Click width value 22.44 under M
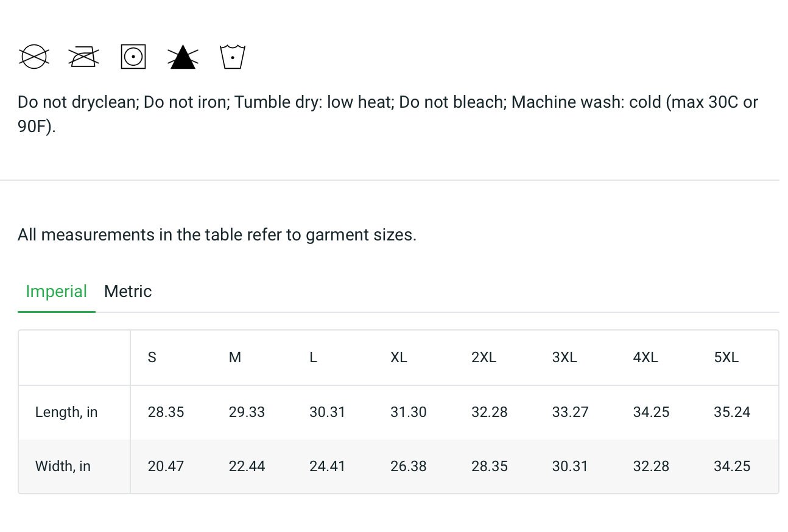 coord(247,466)
